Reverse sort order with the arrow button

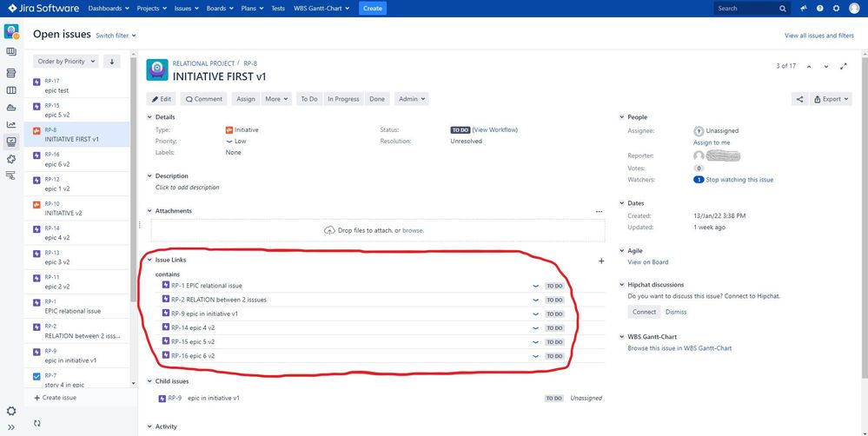pos(111,62)
